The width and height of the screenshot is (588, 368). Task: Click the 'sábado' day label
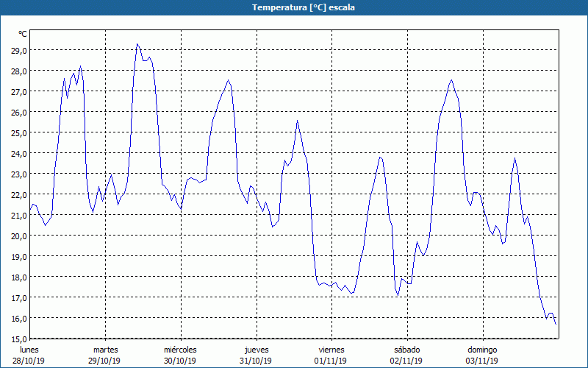407,350
